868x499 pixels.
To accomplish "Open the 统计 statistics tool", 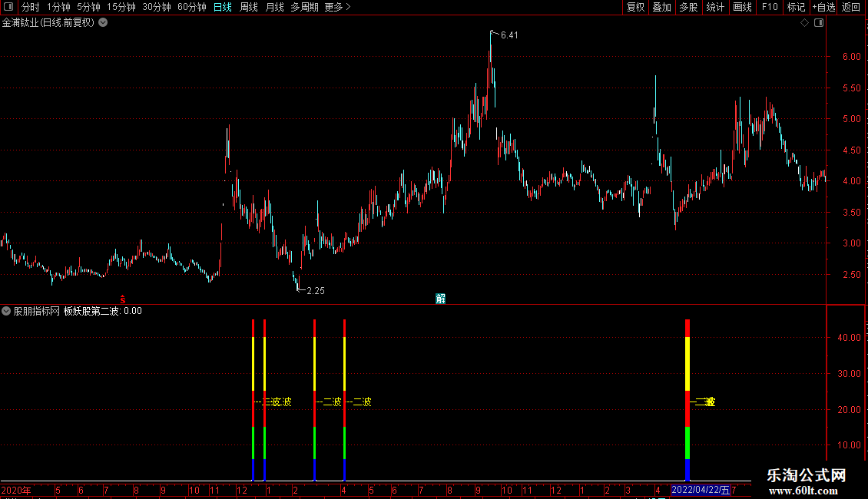I will [x=714, y=7].
